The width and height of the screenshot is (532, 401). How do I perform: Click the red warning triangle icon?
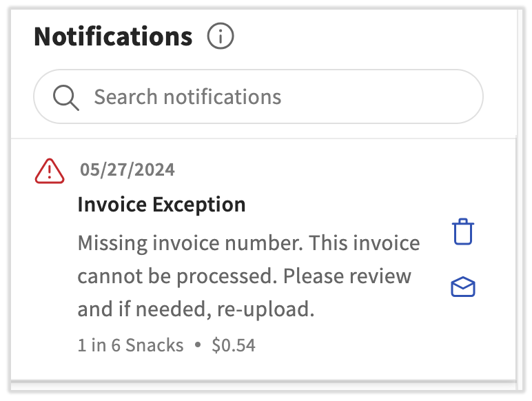point(50,171)
